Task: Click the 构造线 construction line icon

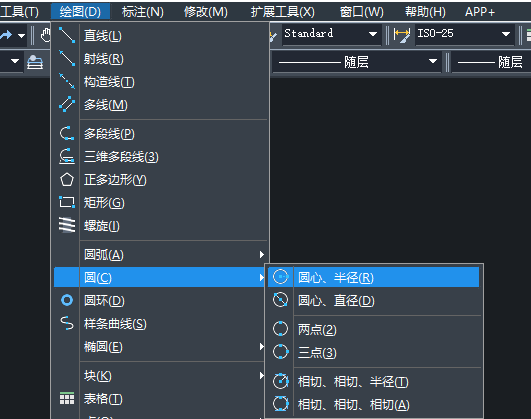Action: [x=67, y=81]
